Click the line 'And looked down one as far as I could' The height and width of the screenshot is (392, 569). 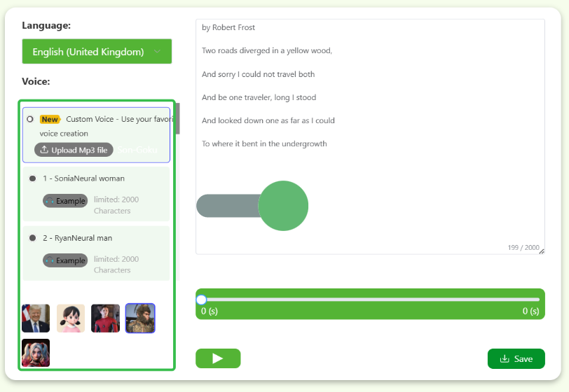[x=268, y=120]
